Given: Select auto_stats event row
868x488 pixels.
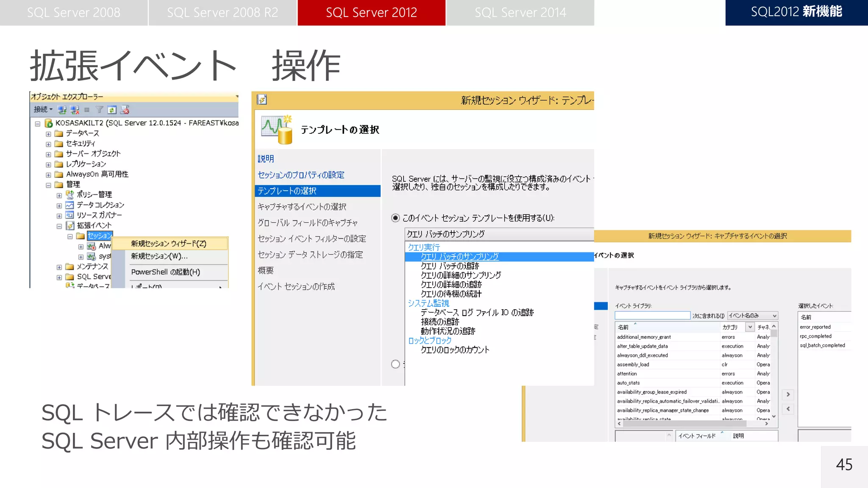Looking at the screenshot, I should click(x=693, y=383).
